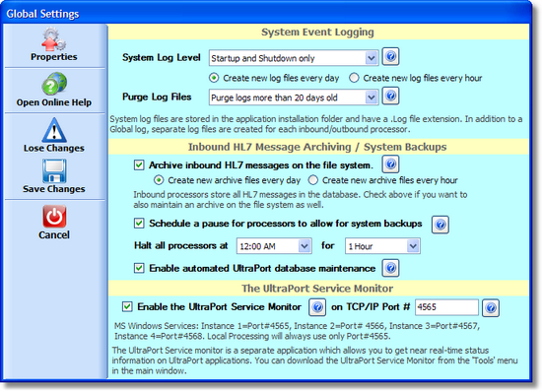Click the Inbound HL7 Message Archiving heading
The width and height of the screenshot is (542, 392).
point(317,147)
